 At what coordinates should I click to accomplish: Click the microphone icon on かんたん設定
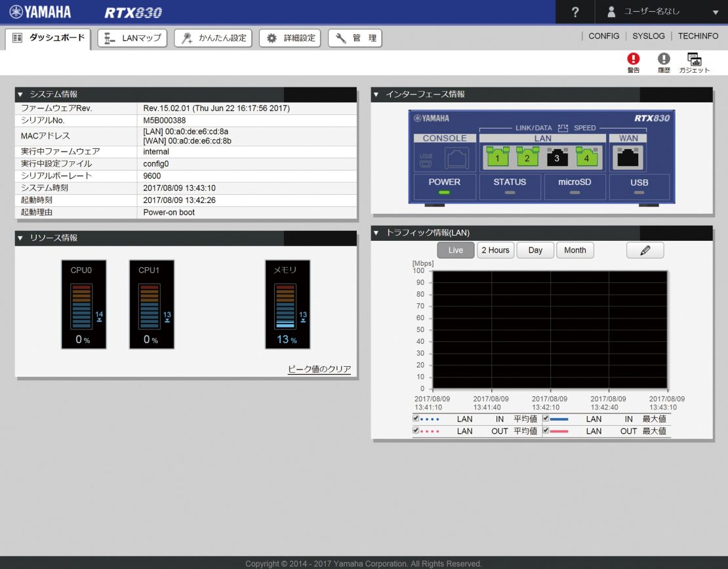pos(186,37)
